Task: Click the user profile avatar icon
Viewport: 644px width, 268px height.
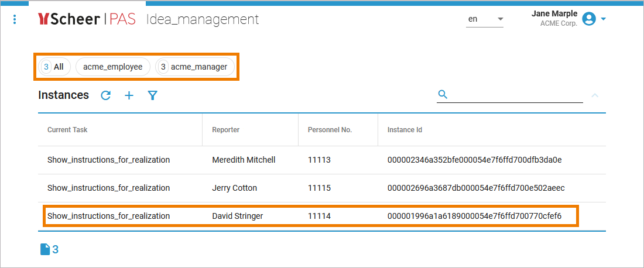Action: pyautogui.click(x=589, y=19)
